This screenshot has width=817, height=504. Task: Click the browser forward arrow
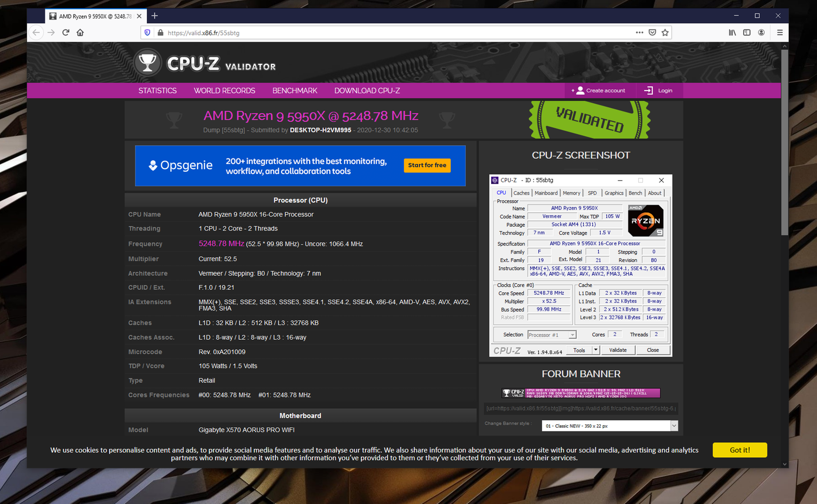[51, 33]
